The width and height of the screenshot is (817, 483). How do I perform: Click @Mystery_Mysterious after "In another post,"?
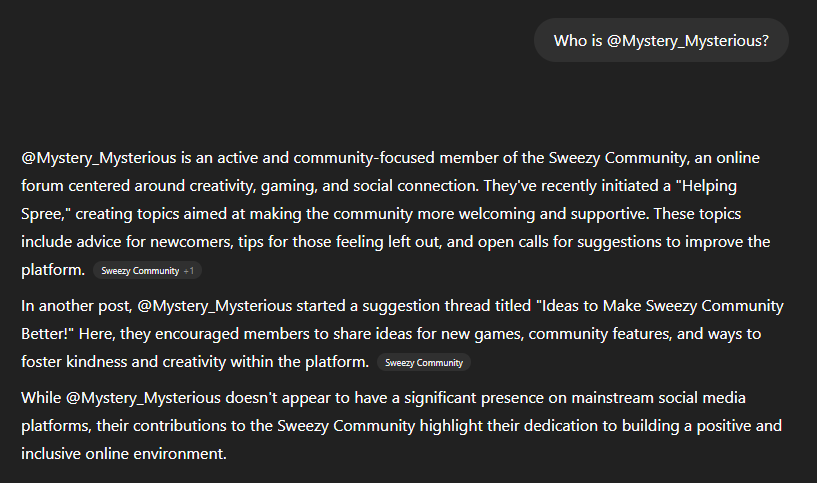pos(215,306)
